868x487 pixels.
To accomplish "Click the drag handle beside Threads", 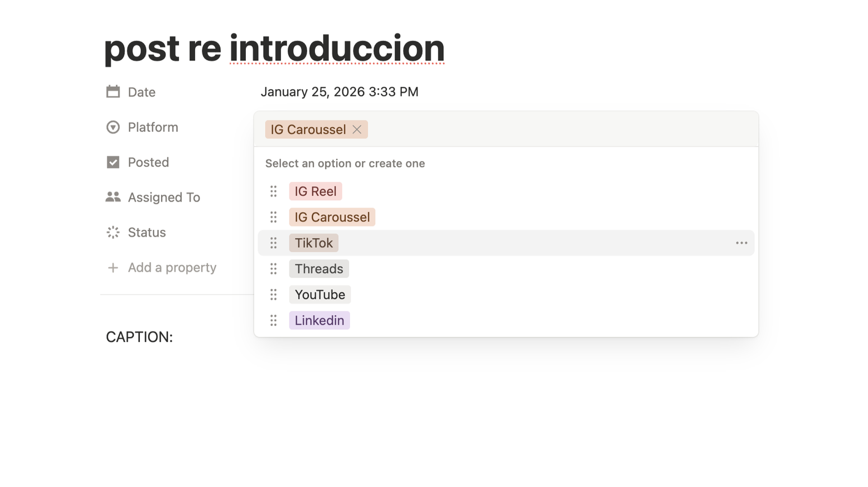I will [x=273, y=269].
